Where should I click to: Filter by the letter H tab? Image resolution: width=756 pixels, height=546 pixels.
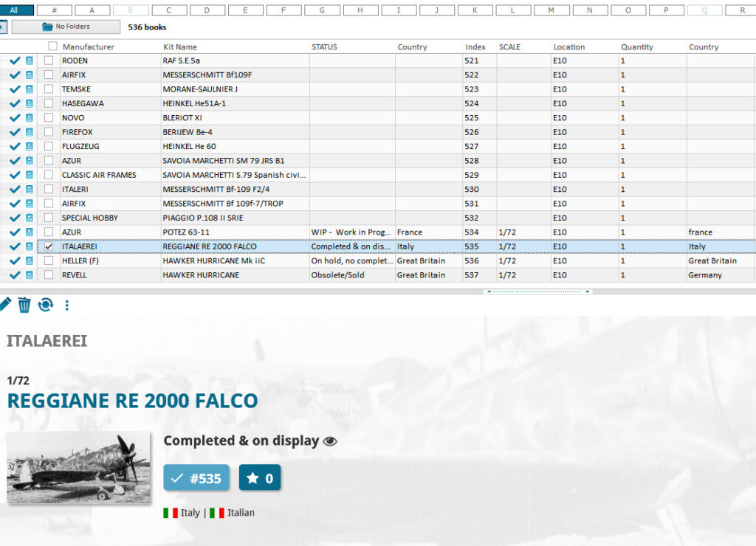[x=360, y=10]
